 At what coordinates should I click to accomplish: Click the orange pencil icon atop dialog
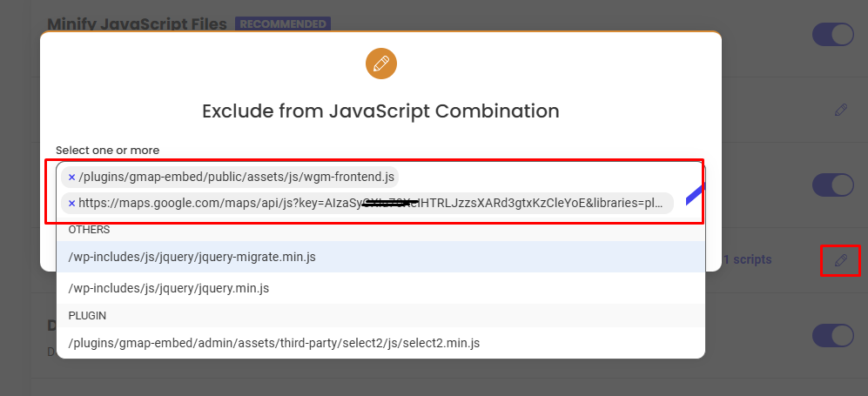click(380, 64)
